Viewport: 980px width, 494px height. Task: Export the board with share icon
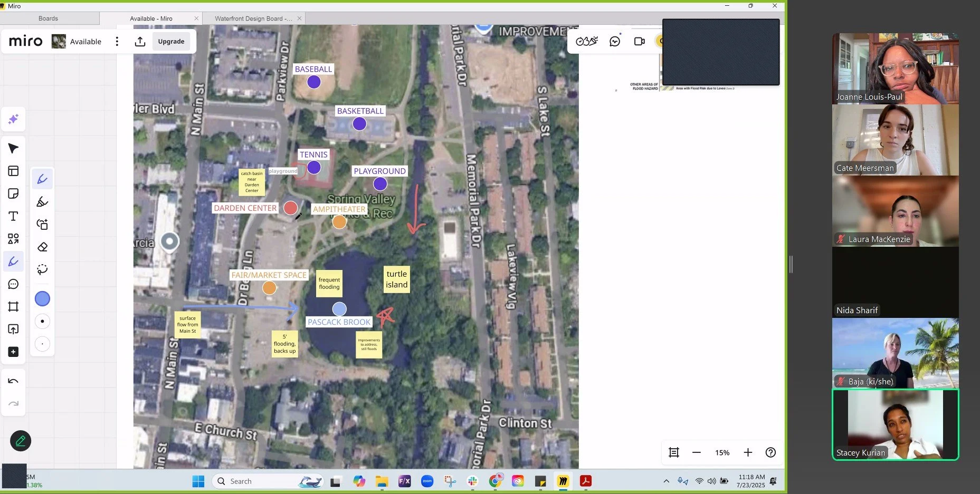pyautogui.click(x=140, y=41)
